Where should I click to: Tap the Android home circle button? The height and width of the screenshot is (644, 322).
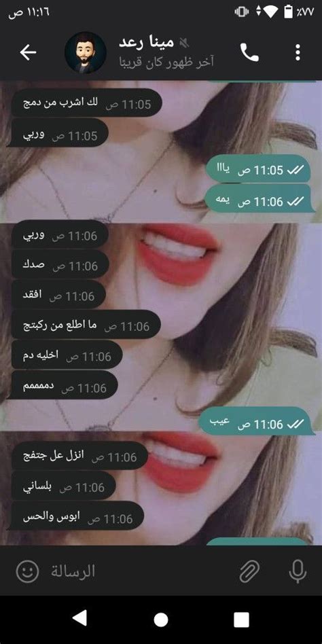pyautogui.click(x=161, y=620)
